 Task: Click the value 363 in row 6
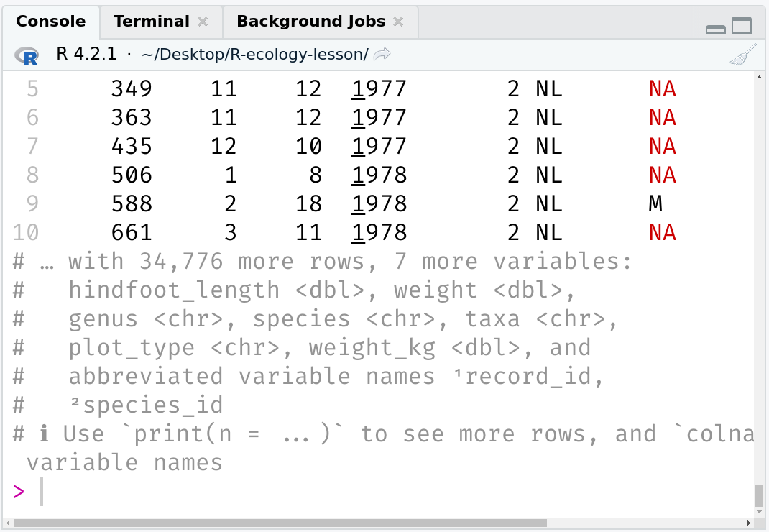coord(132,118)
